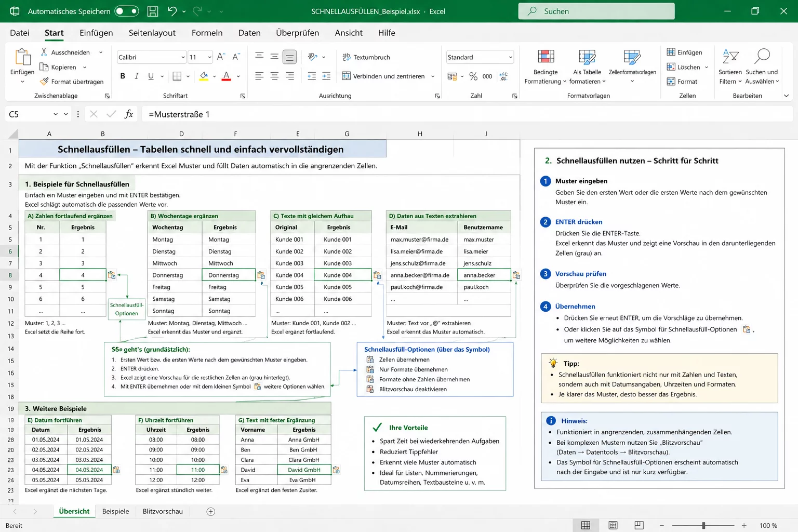Switch to the Blitzvorschau sheet tab
This screenshot has width=798, height=532.
pyautogui.click(x=163, y=511)
